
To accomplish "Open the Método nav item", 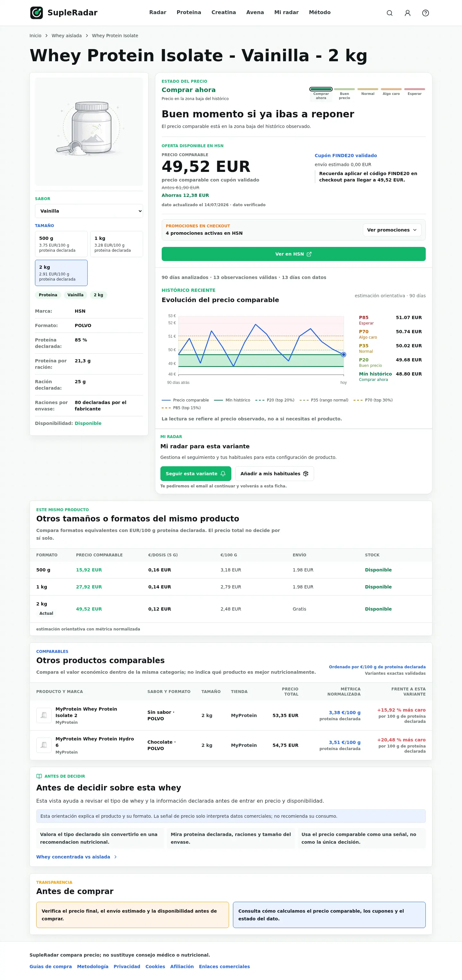I will [320, 12].
